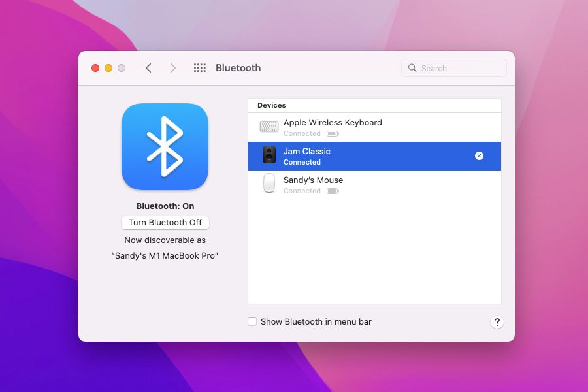Click the Bluetooth: On status text
The height and width of the screenshot is (392, 588).
(x=165, y=206)
